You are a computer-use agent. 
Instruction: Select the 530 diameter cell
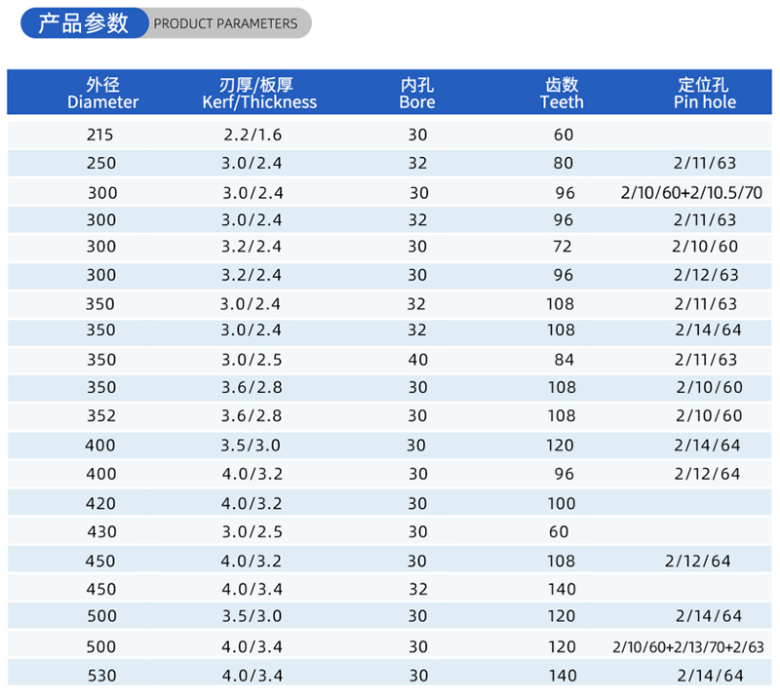100,676
